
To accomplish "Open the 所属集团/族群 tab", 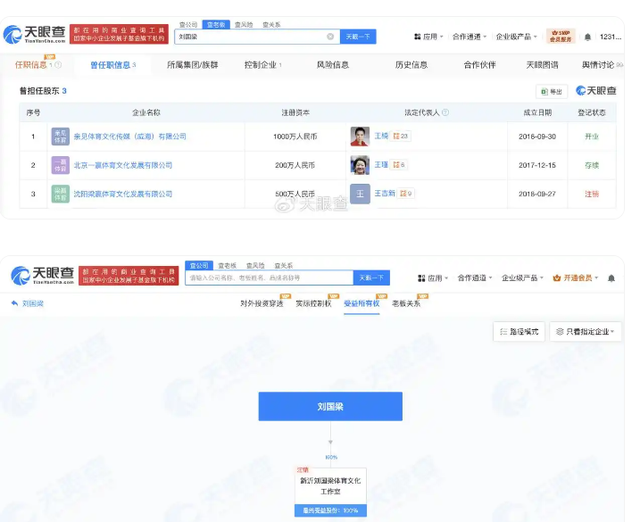I will [x=192, y=65].
